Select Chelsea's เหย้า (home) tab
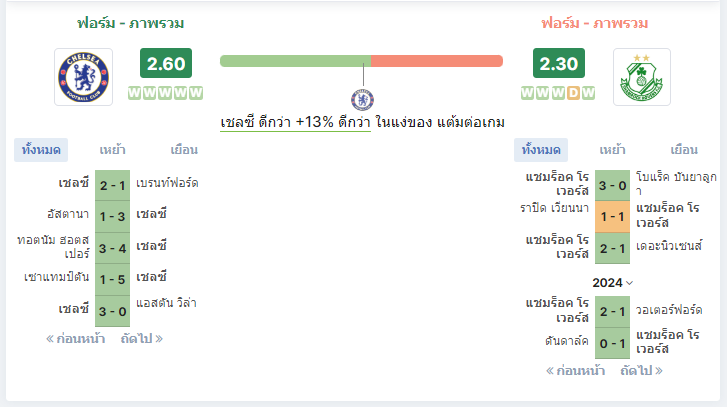727x407 pixels. (112, 150)
